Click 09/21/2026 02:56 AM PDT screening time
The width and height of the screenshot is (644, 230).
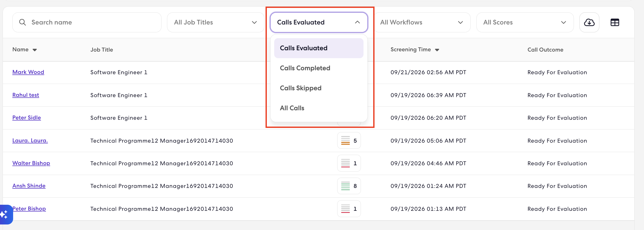428,72
